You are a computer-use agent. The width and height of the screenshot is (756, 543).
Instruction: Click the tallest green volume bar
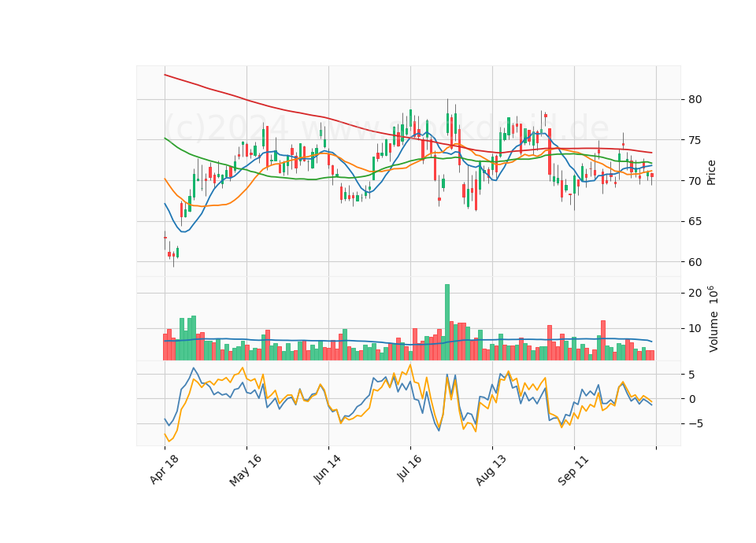[x=447, y=322]
